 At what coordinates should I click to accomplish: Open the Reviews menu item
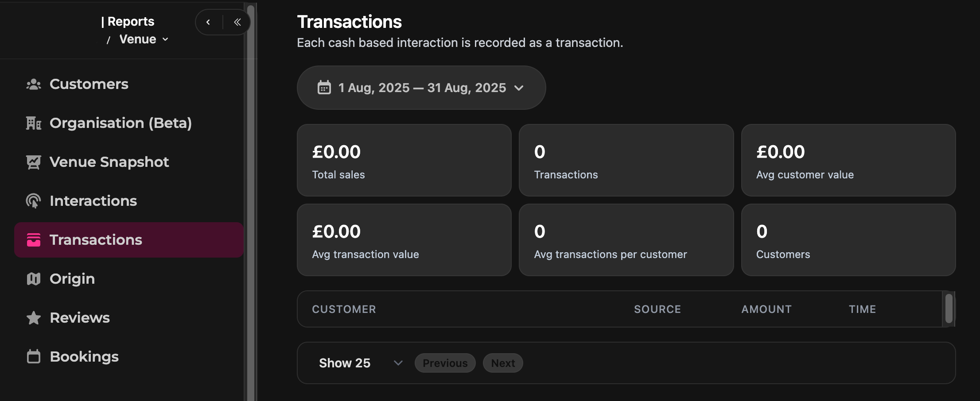pyautogui.click(x=80, y=318)
